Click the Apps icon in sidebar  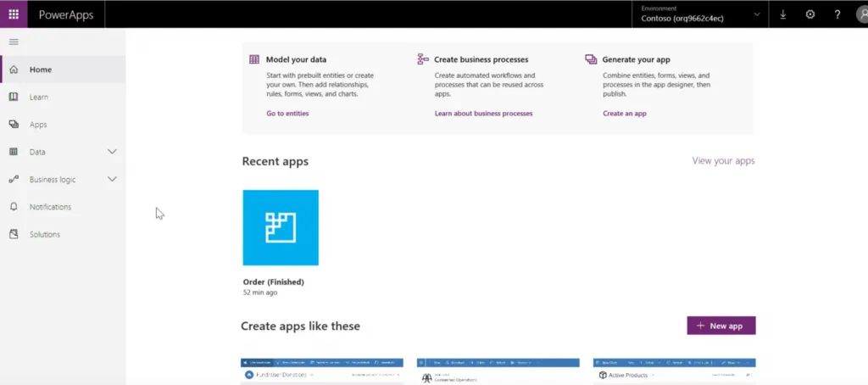(14, 125)
